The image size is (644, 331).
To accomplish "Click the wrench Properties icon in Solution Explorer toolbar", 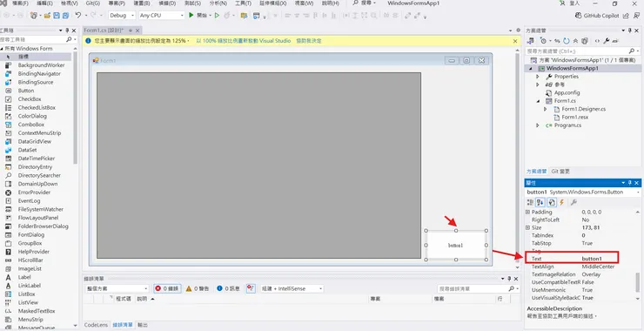I will coord(607,41).
